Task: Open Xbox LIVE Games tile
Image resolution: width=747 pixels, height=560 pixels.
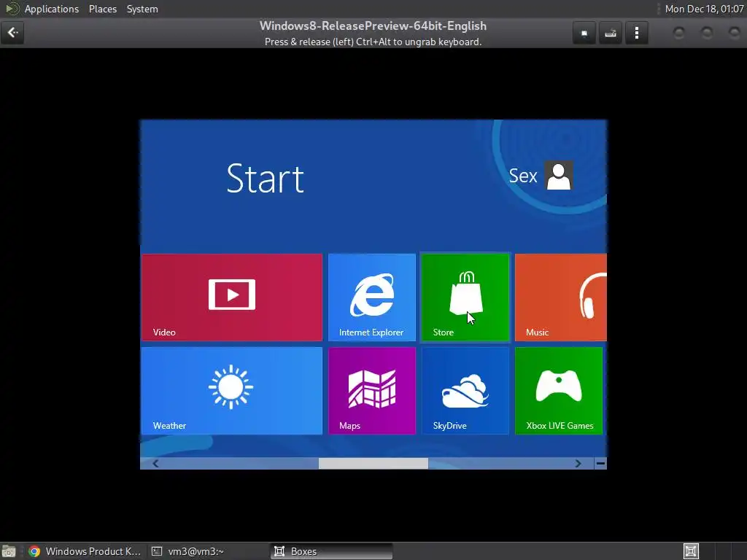Action: (x=559, y=391)
